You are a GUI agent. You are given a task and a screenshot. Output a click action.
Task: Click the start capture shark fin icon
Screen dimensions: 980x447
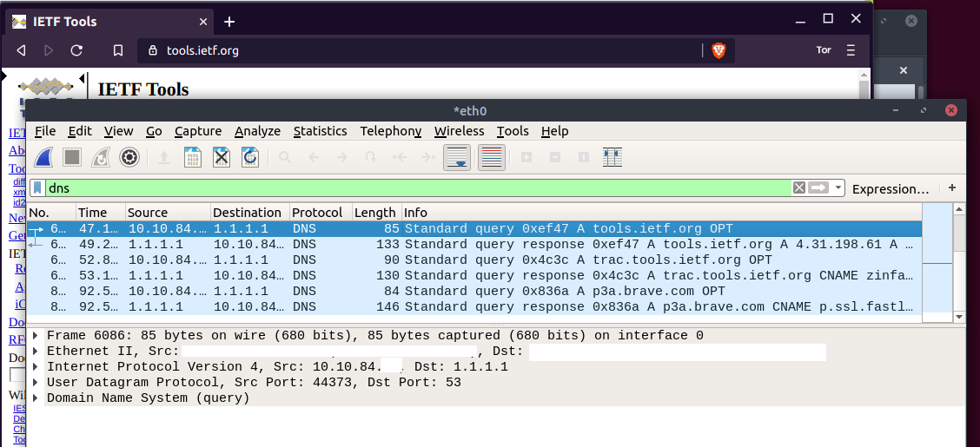[44, 157]
